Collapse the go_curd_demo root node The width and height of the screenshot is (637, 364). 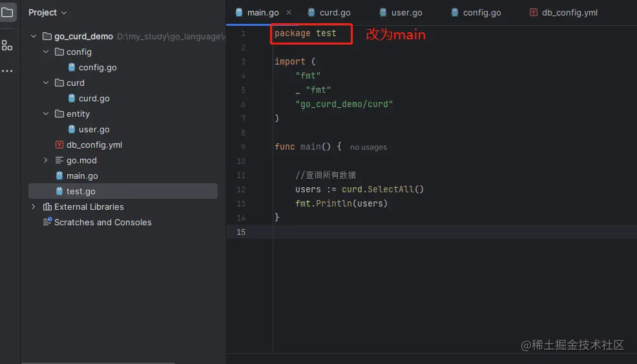[34, 37]
